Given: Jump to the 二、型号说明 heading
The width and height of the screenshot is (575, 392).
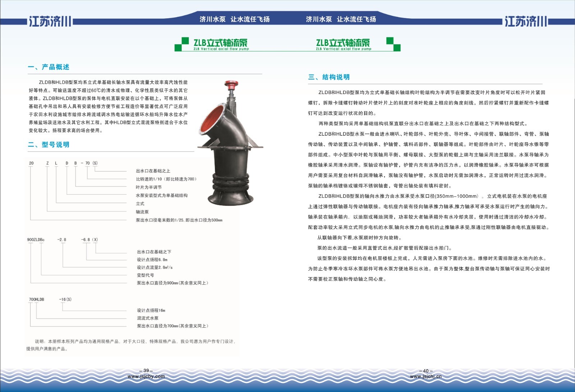Looking at the screenshot, I should click(x=49, y=145).
